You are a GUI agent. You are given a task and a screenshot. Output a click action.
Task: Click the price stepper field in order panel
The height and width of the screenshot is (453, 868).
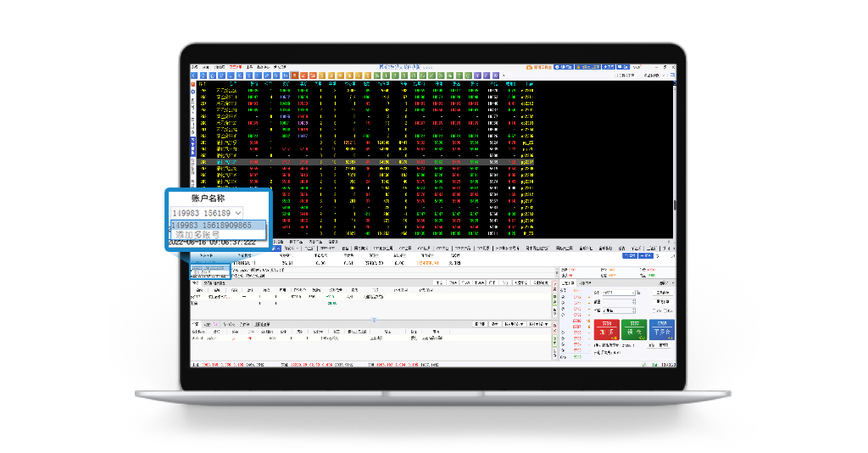pos(619,310)
